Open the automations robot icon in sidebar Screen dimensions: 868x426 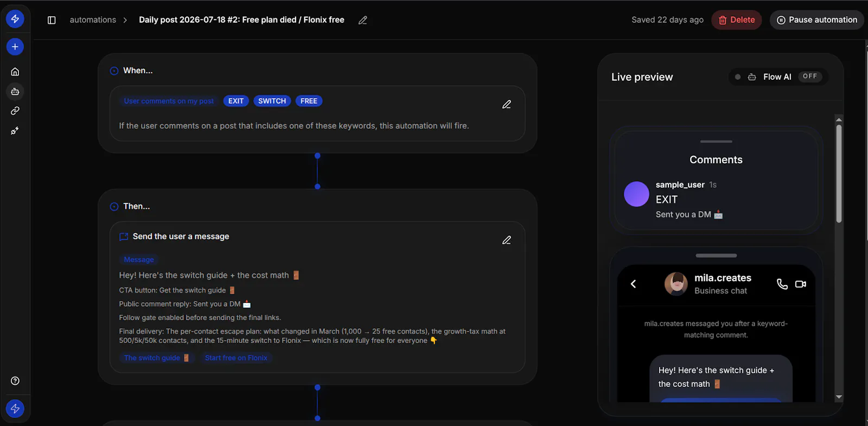tap(15, 92)
